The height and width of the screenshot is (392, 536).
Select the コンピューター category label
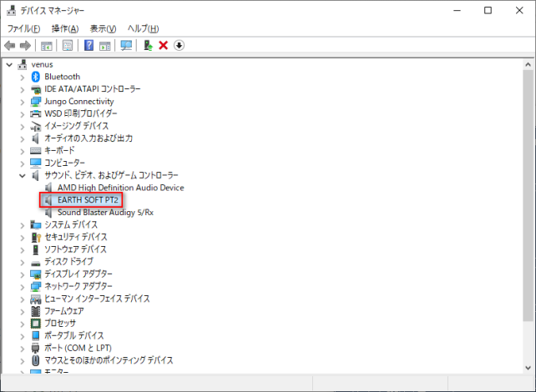click(x=64, y=163)
